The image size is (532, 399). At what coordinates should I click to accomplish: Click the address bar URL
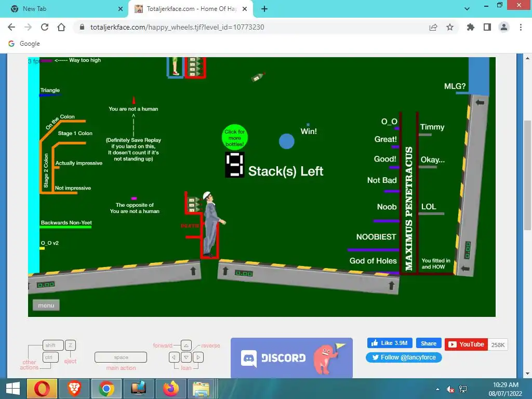[177, 27]
